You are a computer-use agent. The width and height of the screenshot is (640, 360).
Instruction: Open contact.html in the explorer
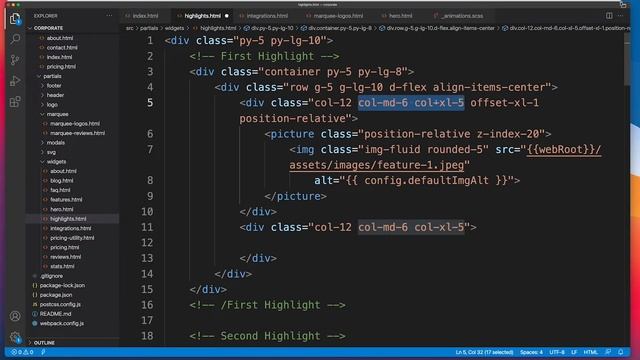[x=62, y=47]
